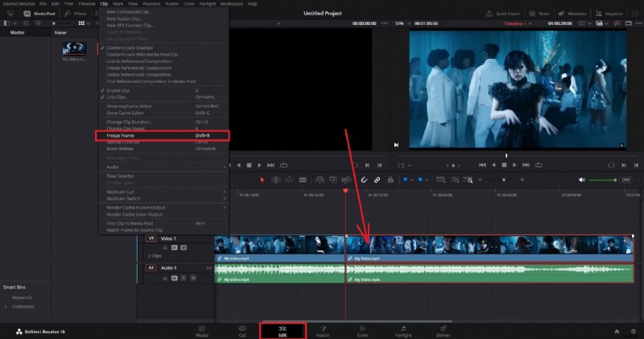
Task: Expand Collections under Smart Bins
Action: [6, 307]
